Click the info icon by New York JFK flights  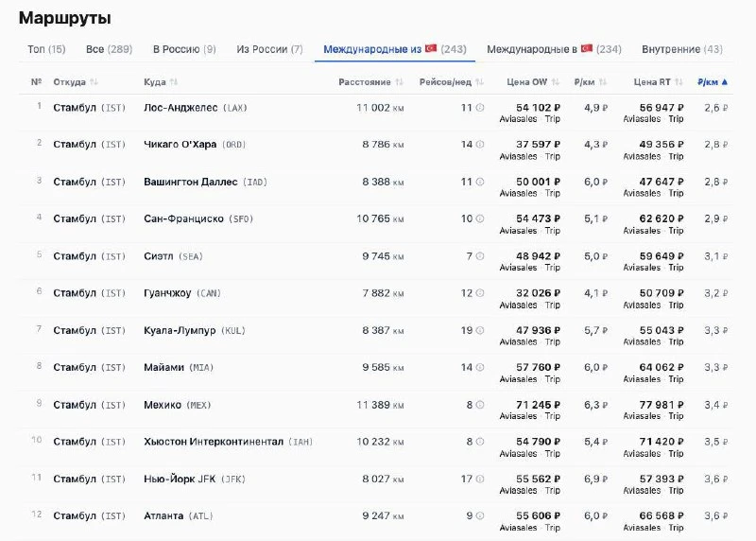point(480,480)
